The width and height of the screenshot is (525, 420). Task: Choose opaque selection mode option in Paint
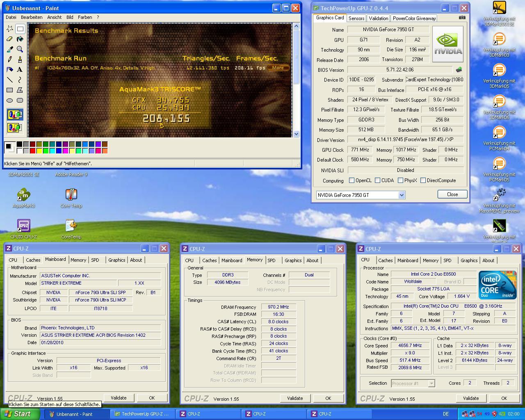click(x=15, y=114)
